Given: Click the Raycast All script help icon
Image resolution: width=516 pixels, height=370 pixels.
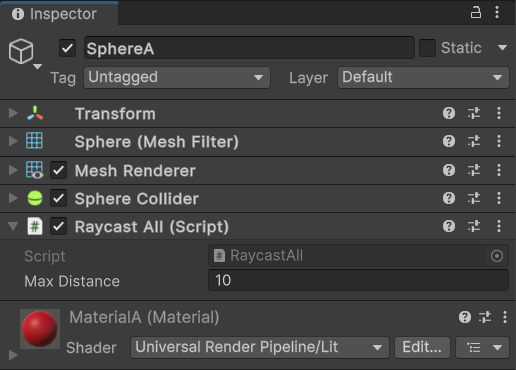Looking at the screenshot, I should [x=449, y=226].
